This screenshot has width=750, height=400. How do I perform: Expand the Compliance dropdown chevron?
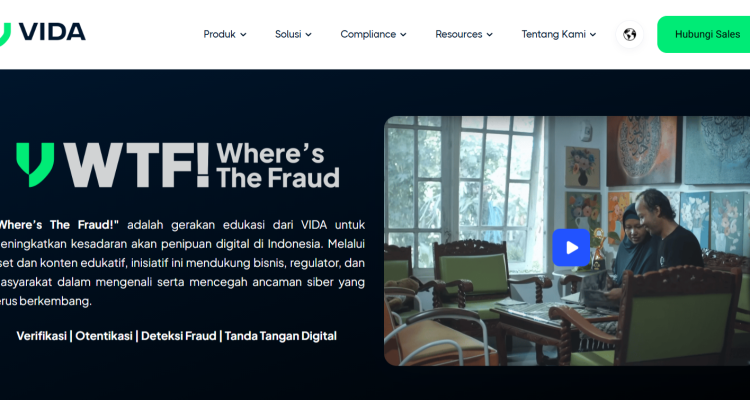click(403, 34)
